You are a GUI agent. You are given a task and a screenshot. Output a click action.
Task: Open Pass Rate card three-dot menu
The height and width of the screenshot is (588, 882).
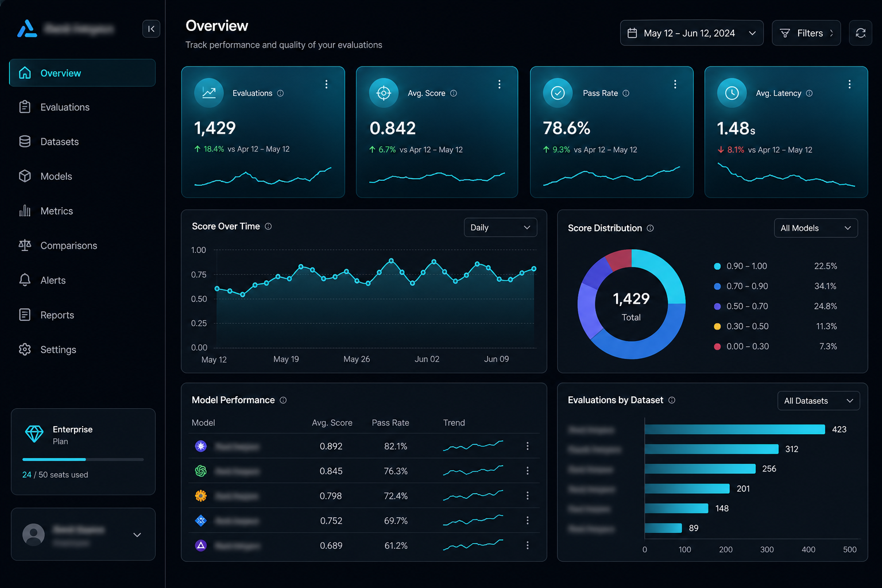coord(675,84)
